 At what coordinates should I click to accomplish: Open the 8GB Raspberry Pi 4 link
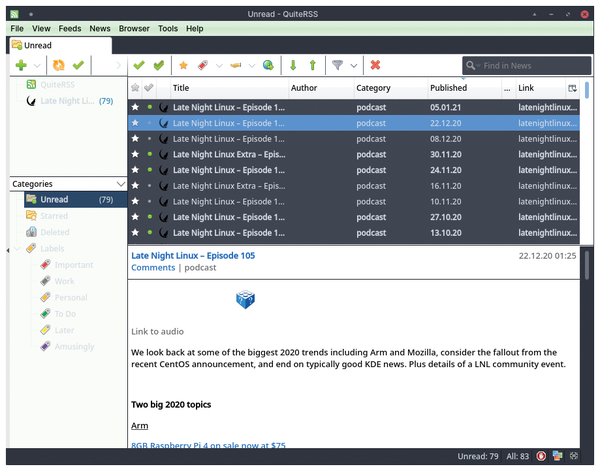[x=208, y=445]
